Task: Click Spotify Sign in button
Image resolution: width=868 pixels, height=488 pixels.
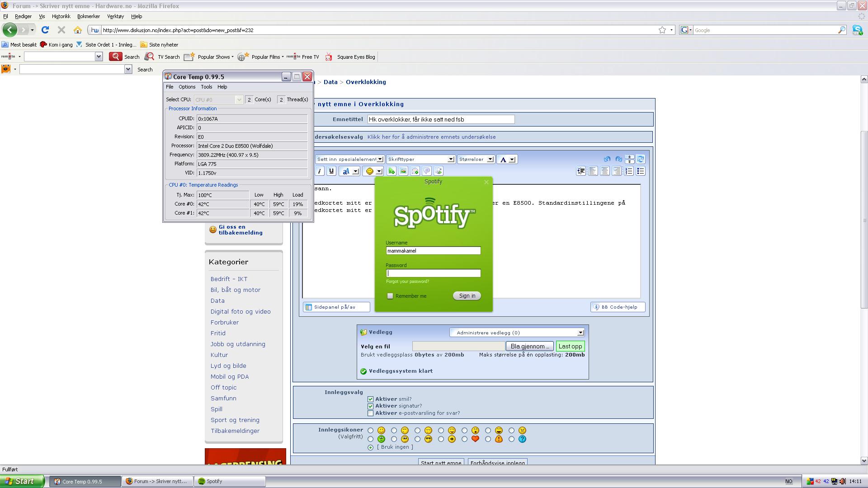Action: (x=467, y=296)
